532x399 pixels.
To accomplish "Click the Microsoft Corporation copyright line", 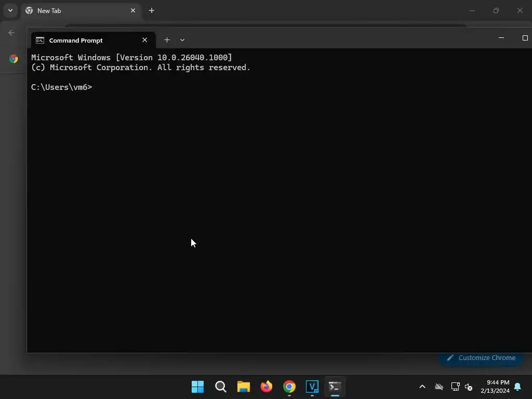I will tap(140, 68).
